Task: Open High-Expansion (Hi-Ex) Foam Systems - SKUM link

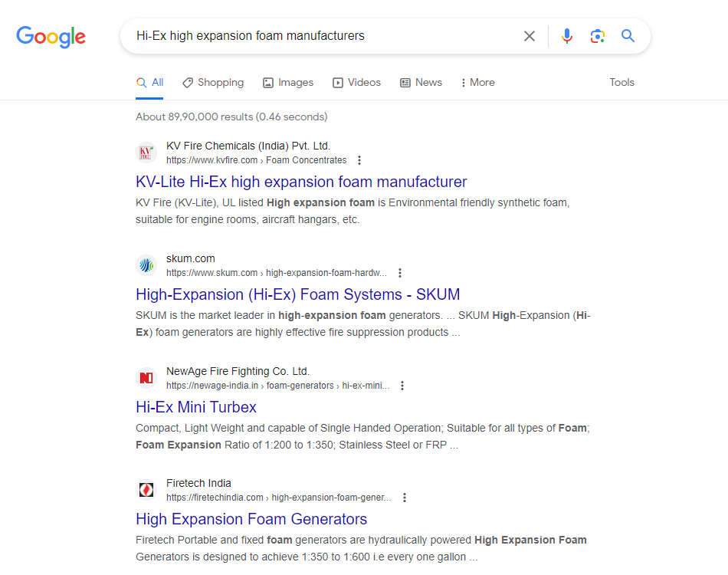Action: click(x=297, y=294)
